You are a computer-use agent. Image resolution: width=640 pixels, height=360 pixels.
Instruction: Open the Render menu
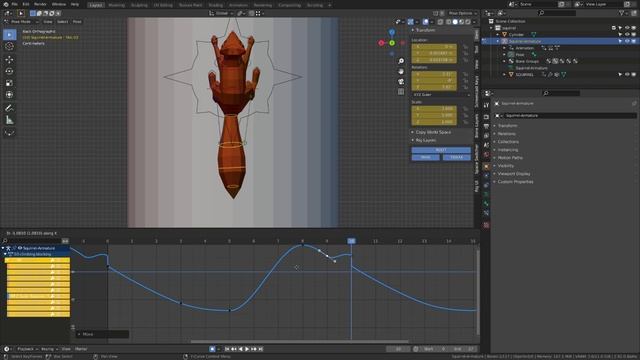click(x=40, y=4)
